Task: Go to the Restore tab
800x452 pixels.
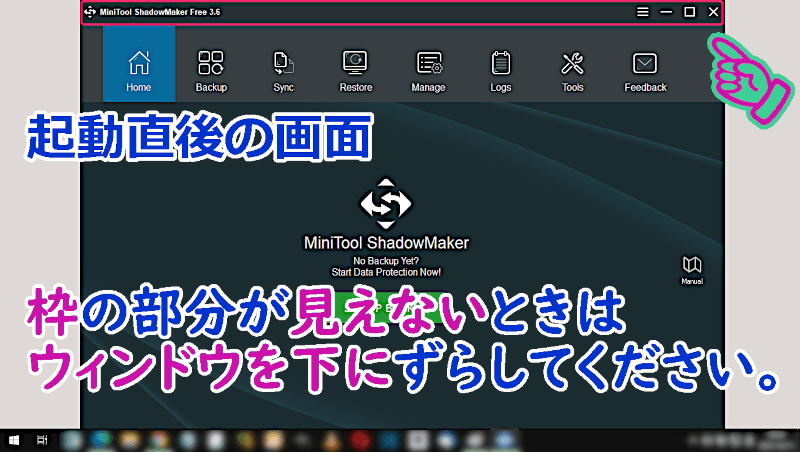Action: [356, 71]
